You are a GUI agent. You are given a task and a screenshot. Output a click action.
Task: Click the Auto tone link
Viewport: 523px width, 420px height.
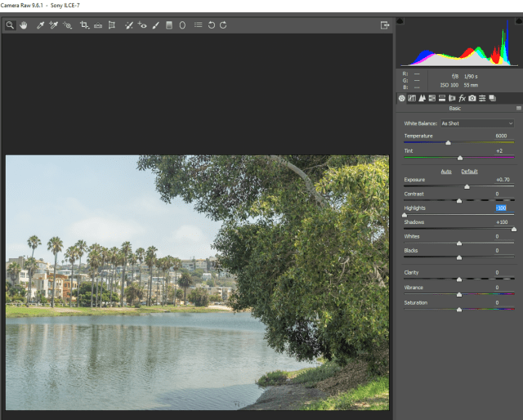[x=446, y=172]
